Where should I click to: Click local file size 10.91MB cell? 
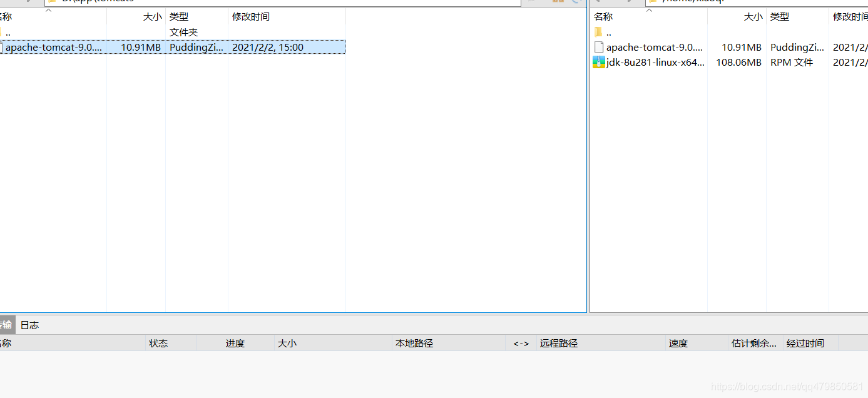(141, 47)
